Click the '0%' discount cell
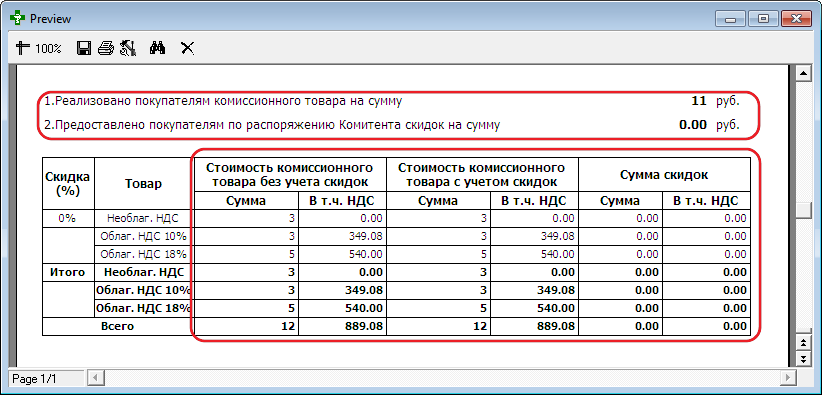Image resolution: width=822 pixels, height=395 pixels. [68, 218]
